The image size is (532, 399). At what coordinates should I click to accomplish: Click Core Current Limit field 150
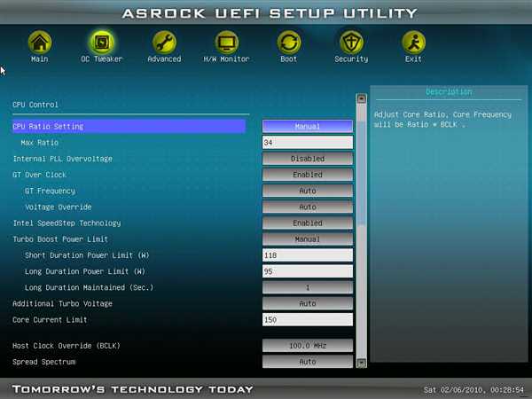pos(308,319)
